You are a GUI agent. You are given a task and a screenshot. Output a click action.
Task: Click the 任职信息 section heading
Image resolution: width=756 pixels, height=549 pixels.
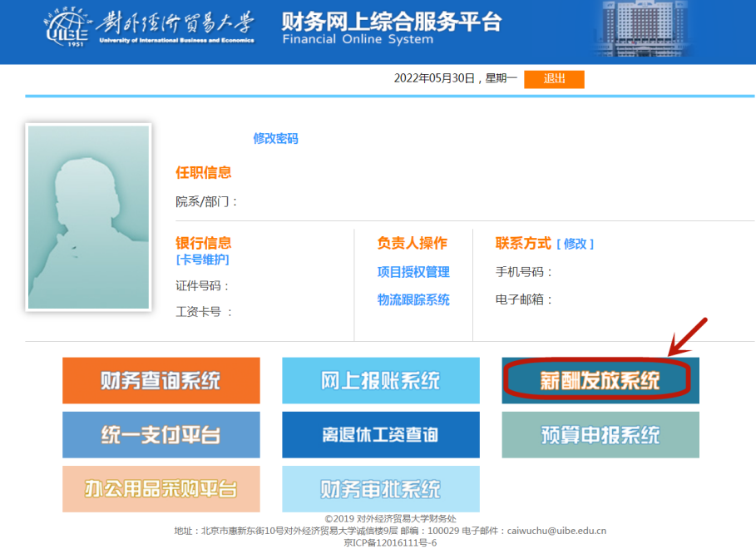click(x=204, y=173)
